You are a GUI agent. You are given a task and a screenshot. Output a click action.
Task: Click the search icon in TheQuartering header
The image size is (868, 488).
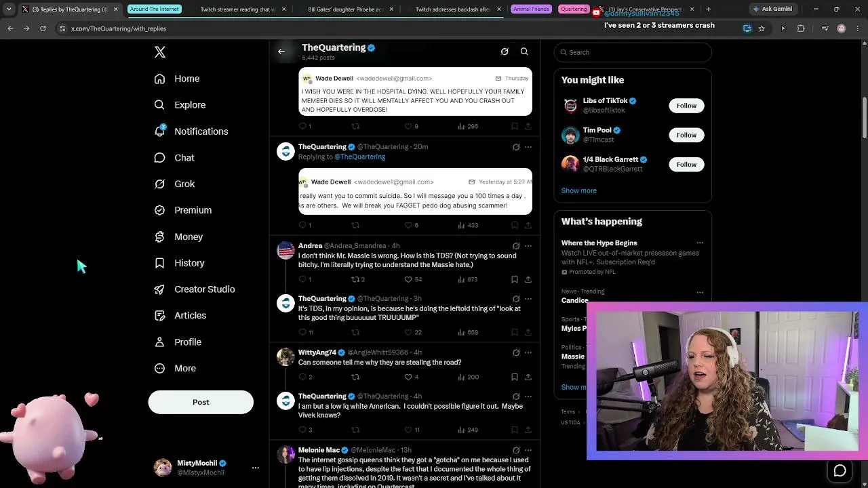(524, 52)
